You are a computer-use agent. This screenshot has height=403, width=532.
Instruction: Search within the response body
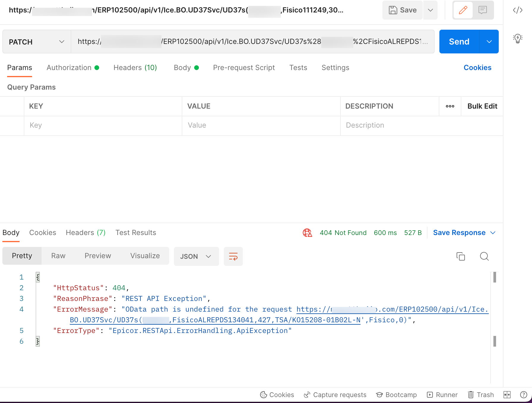(x=484, y=256)
